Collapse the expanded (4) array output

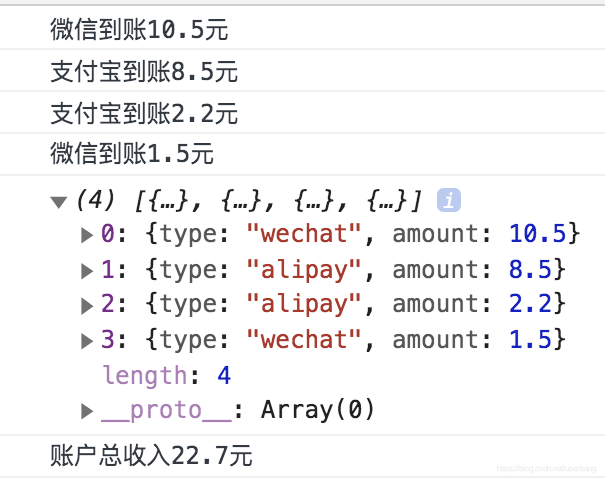coord(59,202)
